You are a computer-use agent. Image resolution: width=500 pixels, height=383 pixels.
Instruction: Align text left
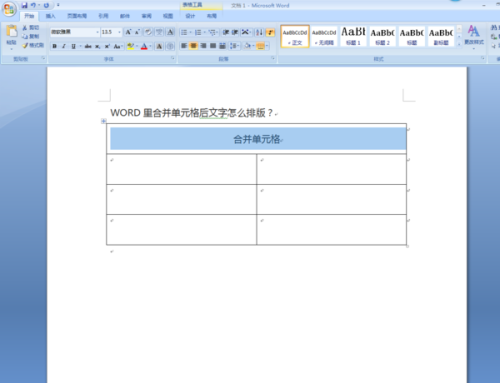[x=184, y=46]
